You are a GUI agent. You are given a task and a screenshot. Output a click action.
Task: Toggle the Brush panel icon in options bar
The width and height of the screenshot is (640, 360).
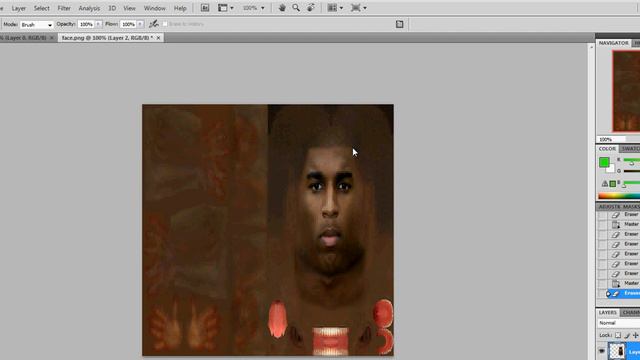[x=400, y=24]
